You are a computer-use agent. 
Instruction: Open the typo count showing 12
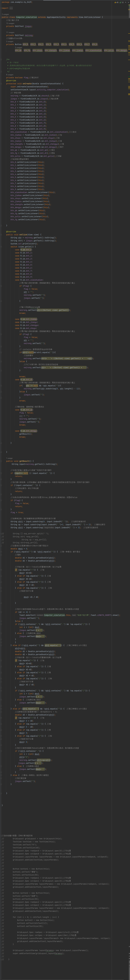(x=122, y=2)
